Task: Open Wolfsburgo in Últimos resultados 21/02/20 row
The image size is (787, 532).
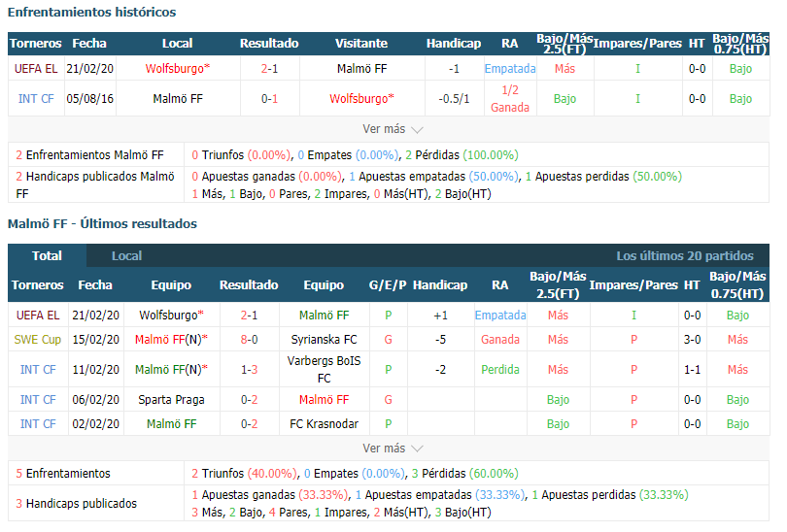Action: pyautogui.click(x=171, y=315)
